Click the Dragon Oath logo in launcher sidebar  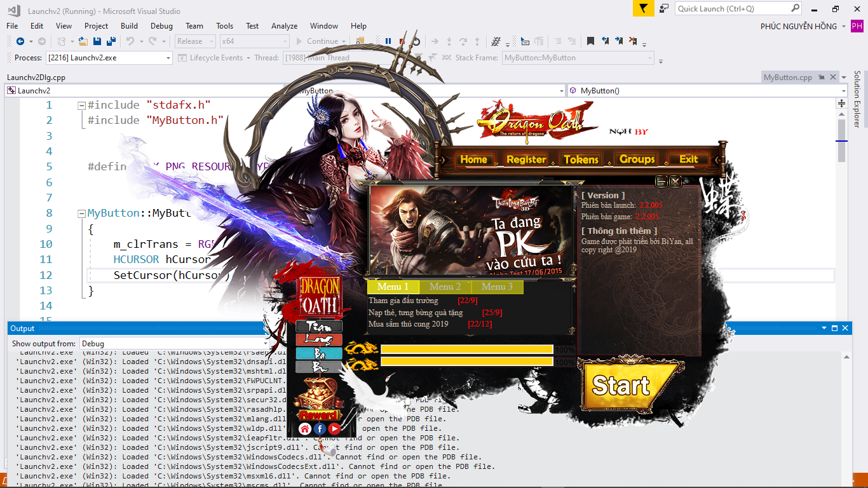tap(319, 296)
